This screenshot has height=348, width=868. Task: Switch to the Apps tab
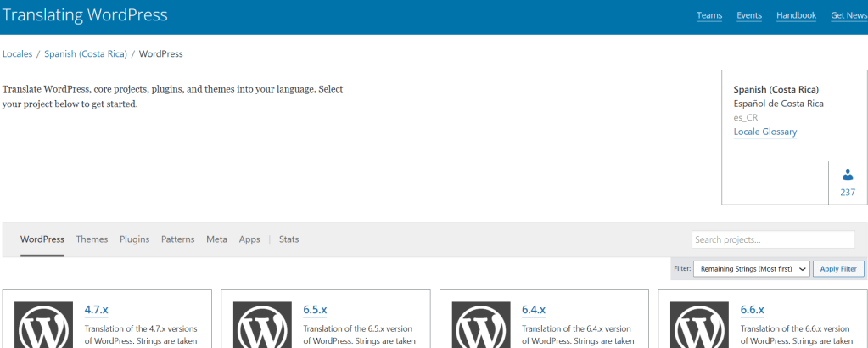pos(249,239)
